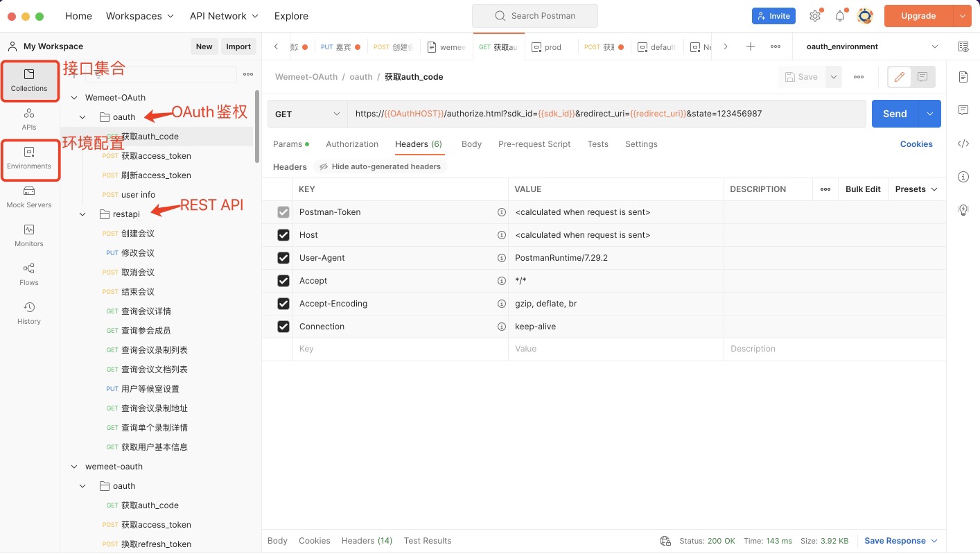Open the APIs sidebar panel
The height and width of the screenshot is (554, 980).
(x=29, y=119)
